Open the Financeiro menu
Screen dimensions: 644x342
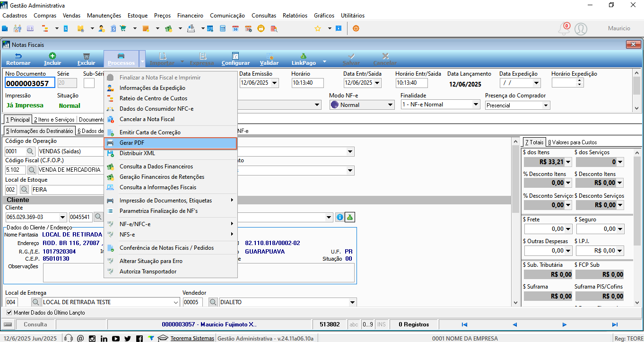click(190, 16)
